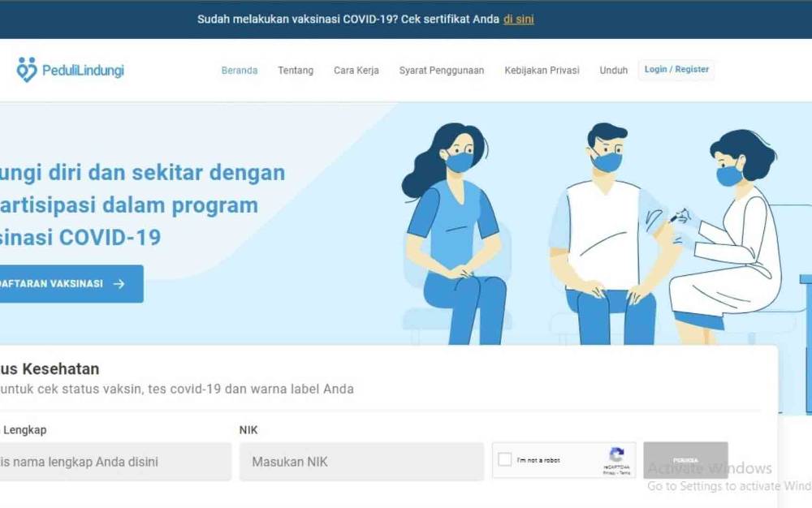This screenshot has width=812, height=508.
Task: Open Syarat Penggunaan page
Action: (442, 71)
